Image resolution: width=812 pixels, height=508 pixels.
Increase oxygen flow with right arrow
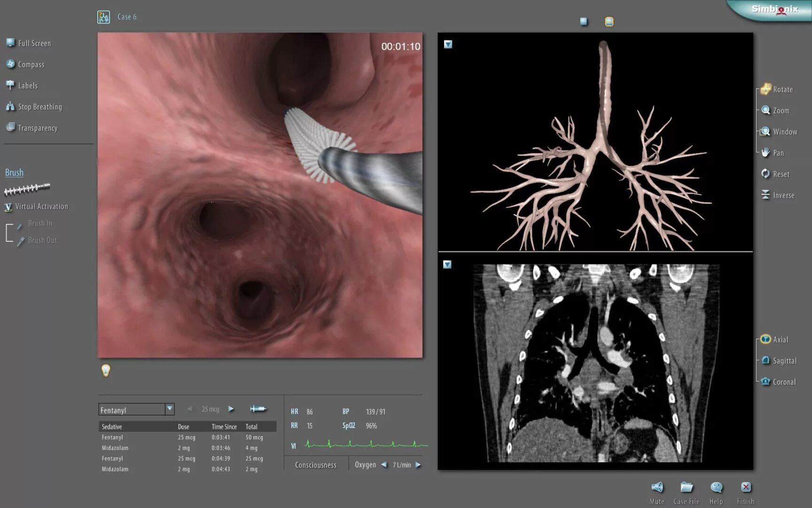coord(418,465)
